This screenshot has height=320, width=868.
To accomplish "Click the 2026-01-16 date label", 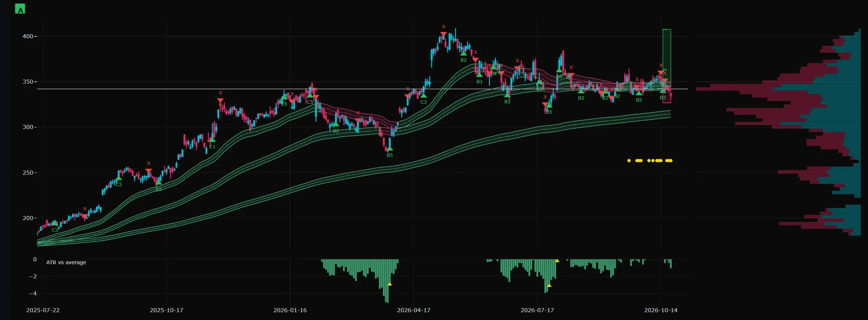I will (x=290, y=310).
